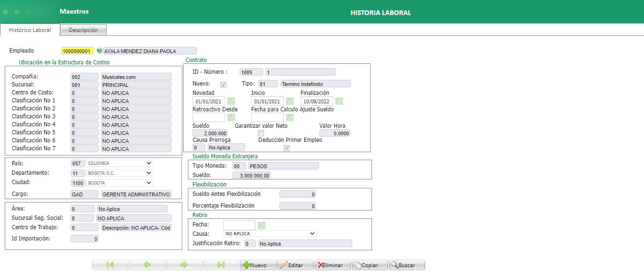Click the Empleado ID field 1000000001
Viewport: 644px width, 279px height.
coord(77,51)
